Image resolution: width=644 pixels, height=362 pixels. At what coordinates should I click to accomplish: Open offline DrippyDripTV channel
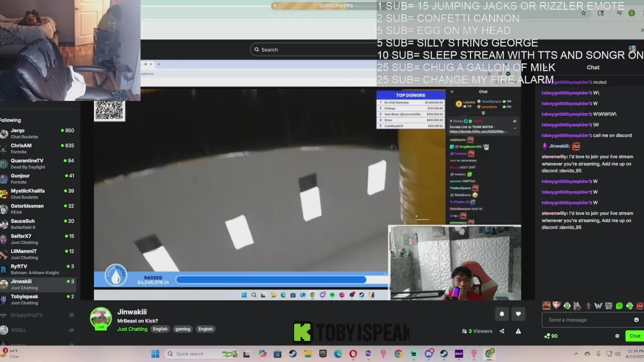point(38,315)
